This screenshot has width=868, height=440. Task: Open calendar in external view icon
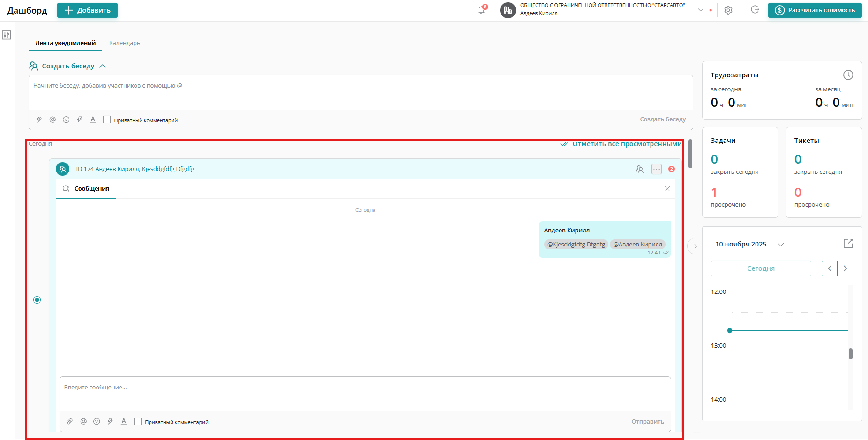click(848, 244)
